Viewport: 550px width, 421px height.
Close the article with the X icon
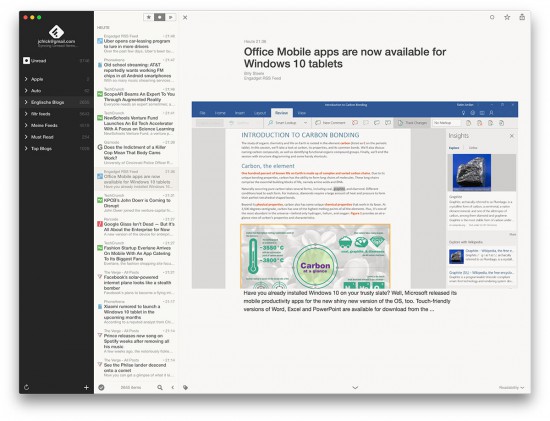pos(185,17)
